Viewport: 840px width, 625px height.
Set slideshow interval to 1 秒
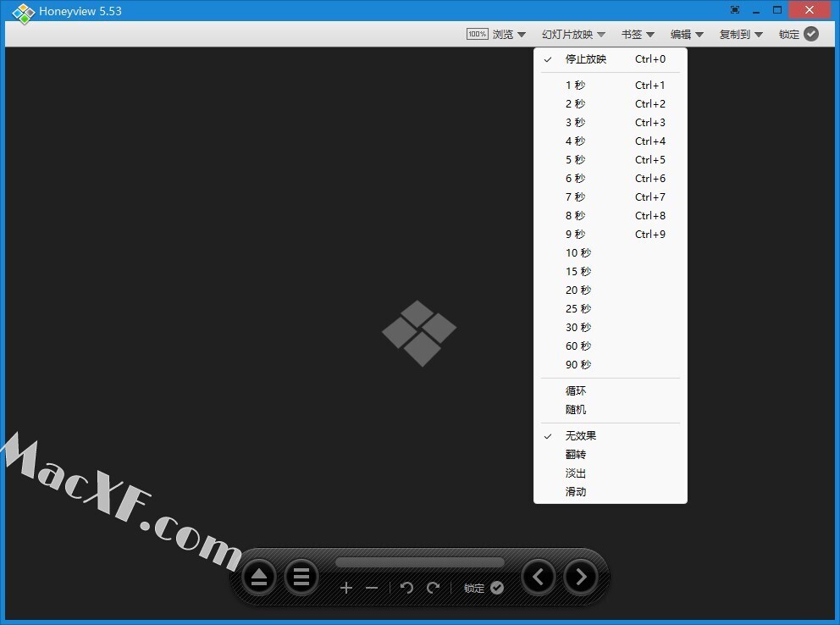coord(611,86)
